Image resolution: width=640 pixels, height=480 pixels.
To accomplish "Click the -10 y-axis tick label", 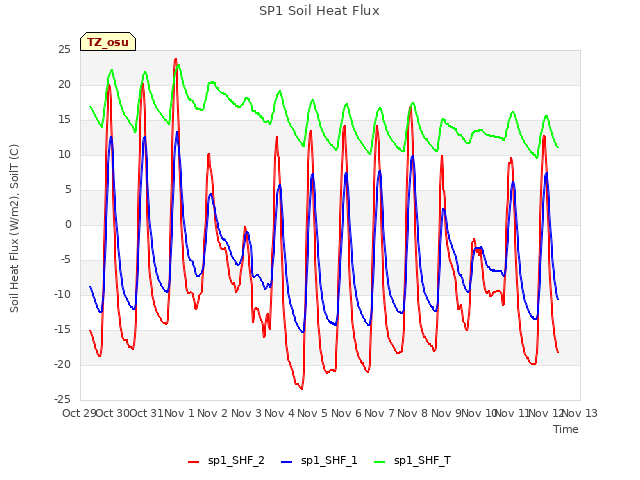I will coord(62,294).
